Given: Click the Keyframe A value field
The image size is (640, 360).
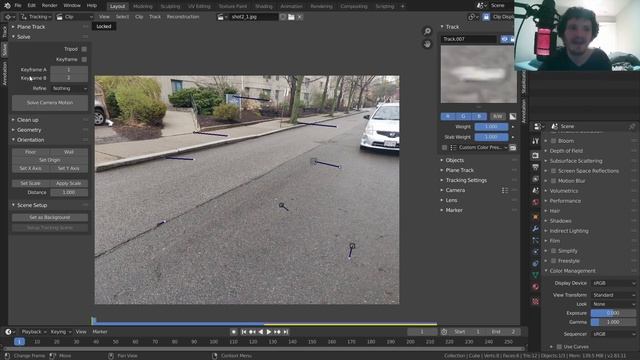Looking at the screenshot, I should pos(69,70).
